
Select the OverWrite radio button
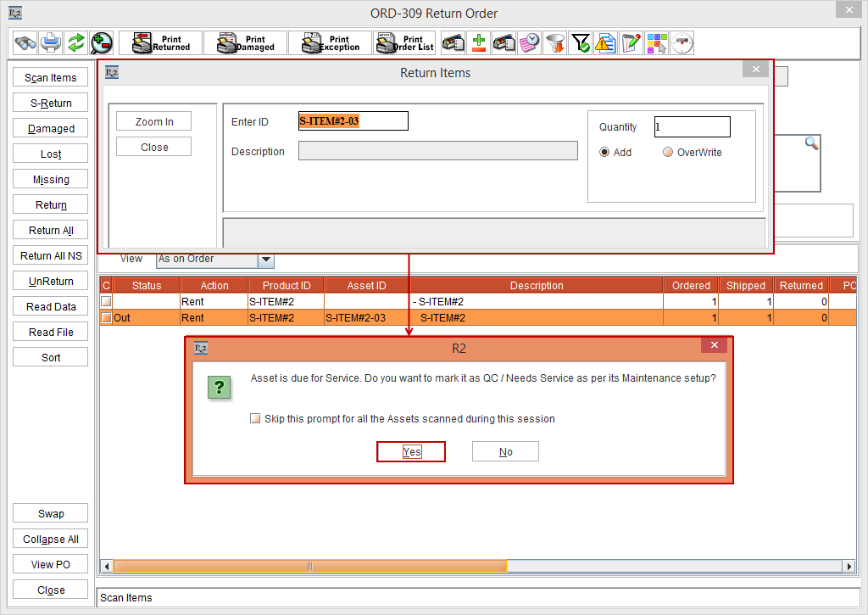click(x=668, y=153)
